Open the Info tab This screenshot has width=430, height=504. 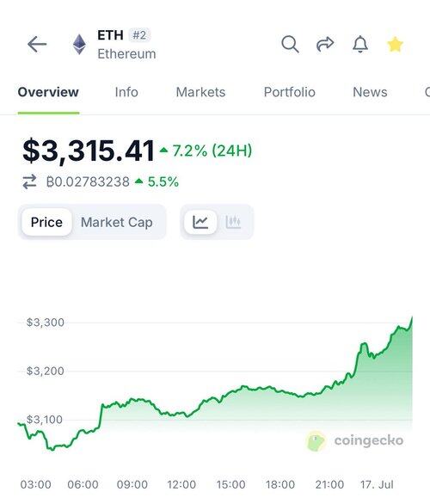pyautogui.click(x=126, y=92)
